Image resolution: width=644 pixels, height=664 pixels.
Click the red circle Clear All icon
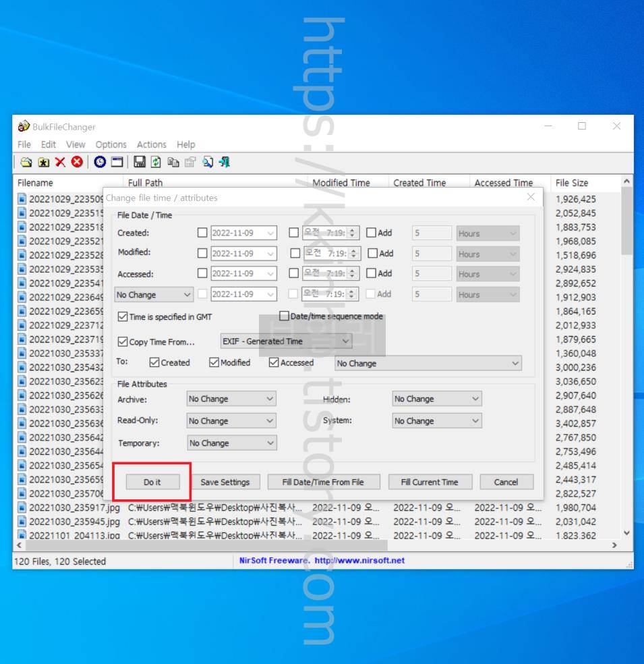(77, 162)
